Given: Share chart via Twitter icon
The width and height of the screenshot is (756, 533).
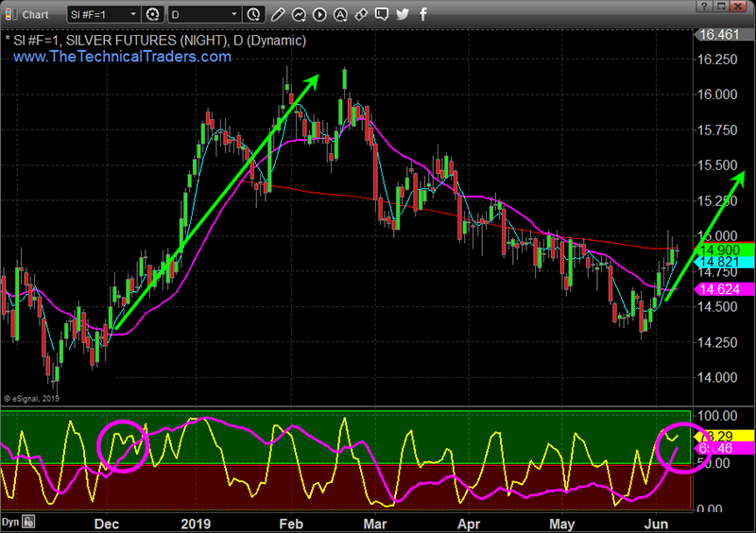Looking at the screenshot, I should pos(403,14).
